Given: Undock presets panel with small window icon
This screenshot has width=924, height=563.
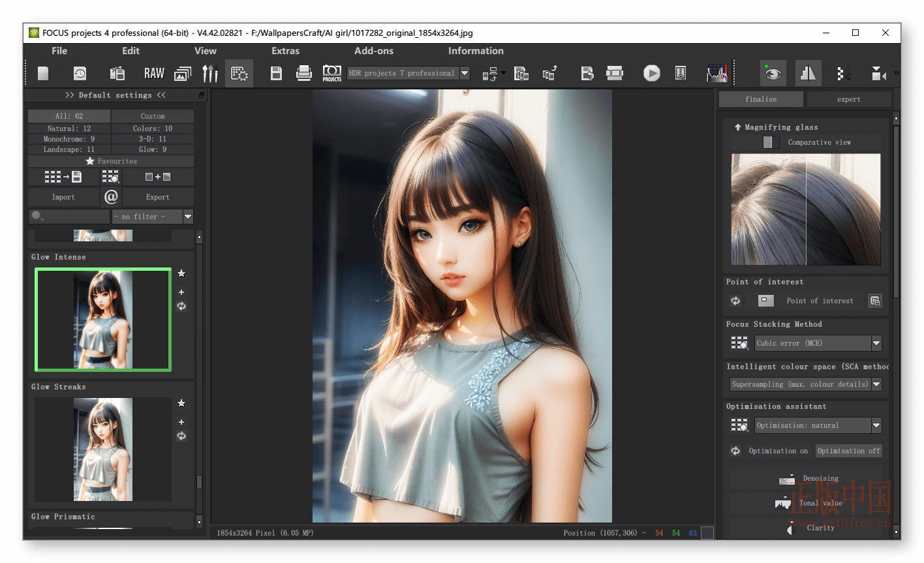Looking at the screenshot, I should point(201,95).
